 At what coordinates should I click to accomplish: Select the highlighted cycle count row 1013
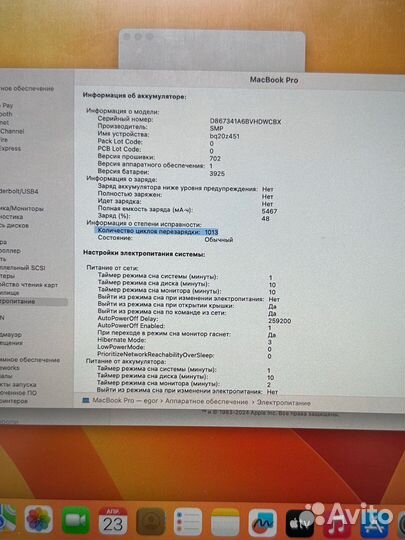click(157, 231)
